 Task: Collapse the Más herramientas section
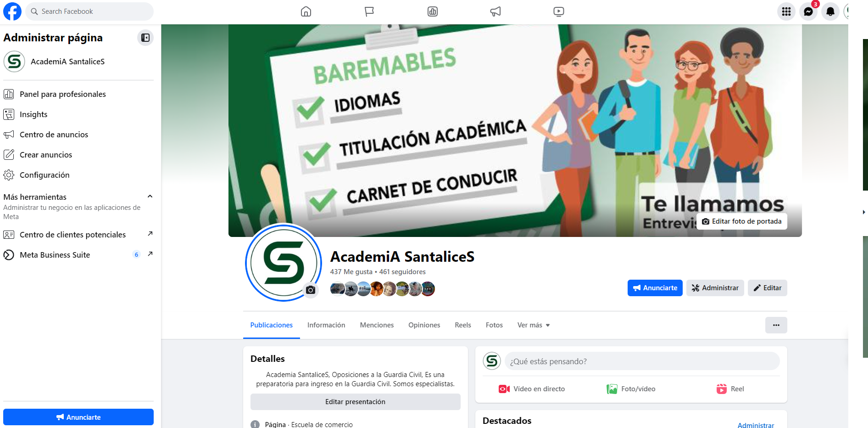pos(150,197)
